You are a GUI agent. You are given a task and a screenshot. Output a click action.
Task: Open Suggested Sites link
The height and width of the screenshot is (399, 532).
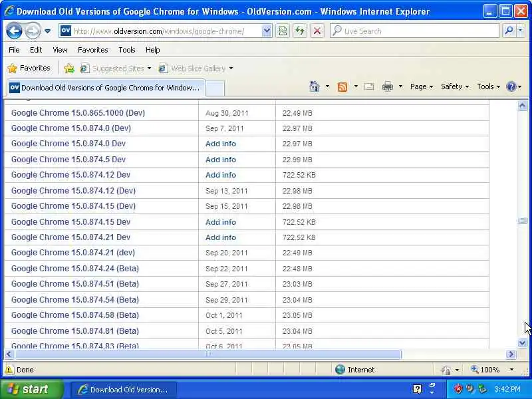coord(115,68)
